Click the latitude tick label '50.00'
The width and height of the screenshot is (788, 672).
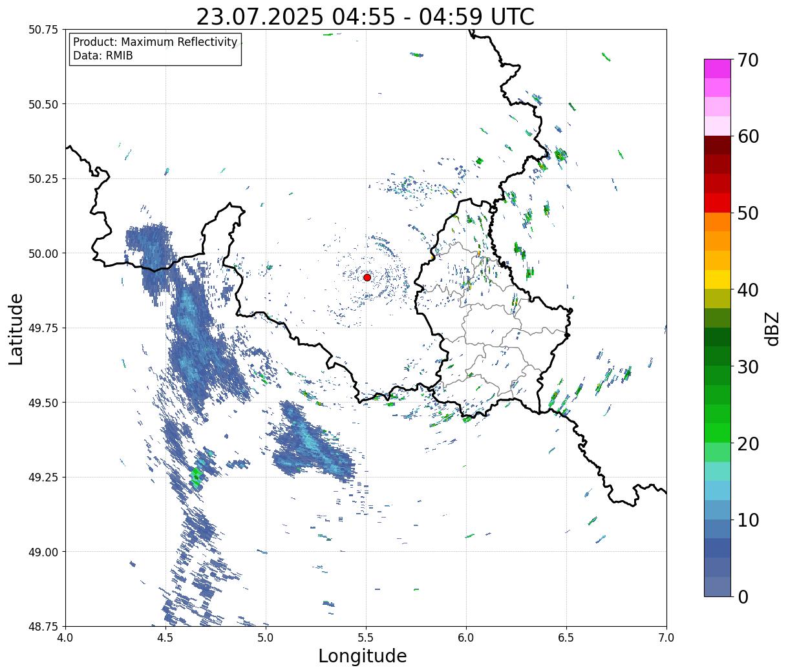click(43, 253)
